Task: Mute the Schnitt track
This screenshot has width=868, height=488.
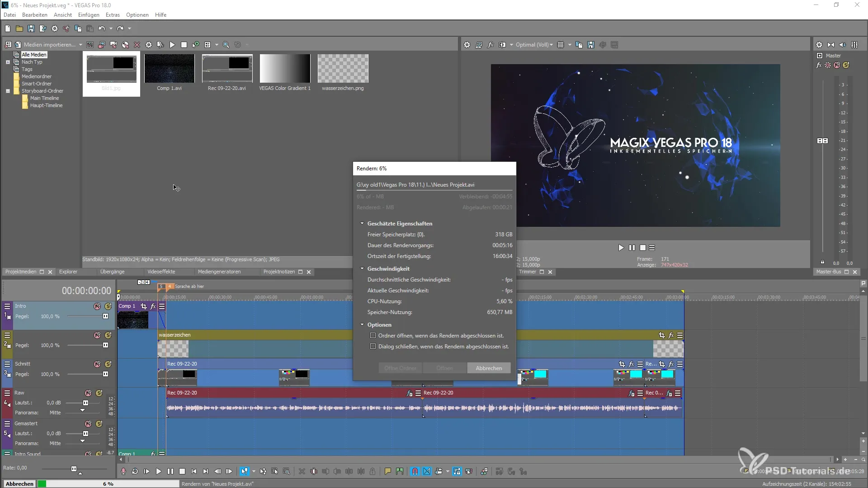Action: coord(97,364)
